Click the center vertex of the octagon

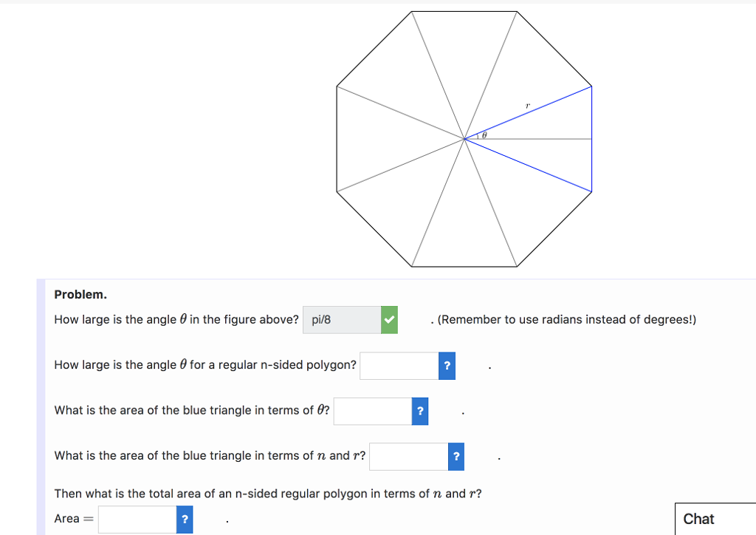coord(465,138)
